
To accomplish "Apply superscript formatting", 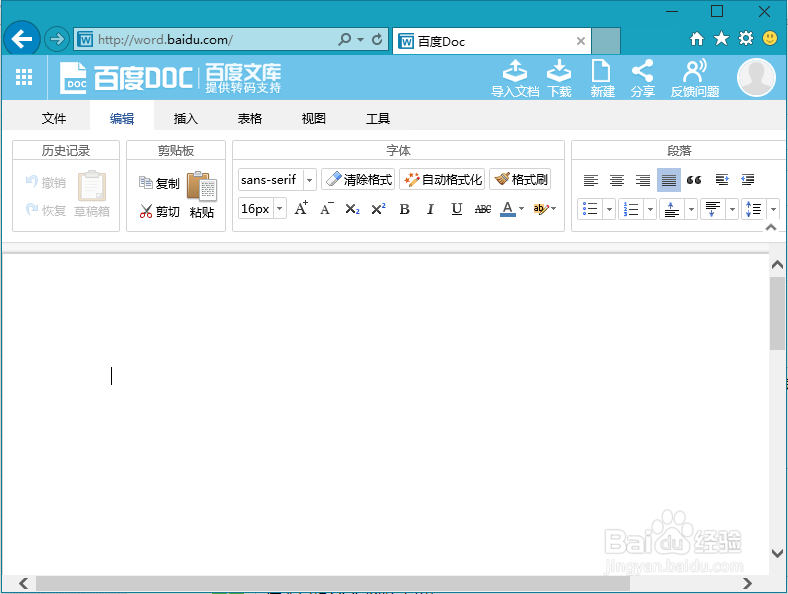I will [x=378, y=209].
